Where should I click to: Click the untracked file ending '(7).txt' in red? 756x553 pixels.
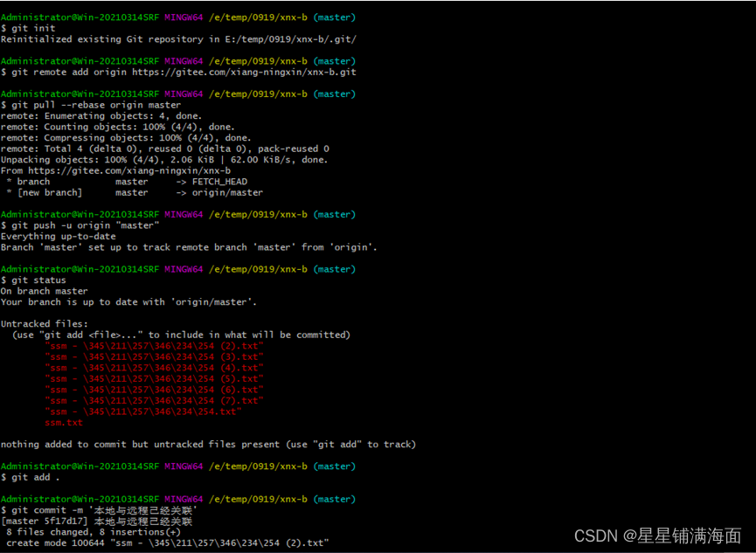pos(155,401)
